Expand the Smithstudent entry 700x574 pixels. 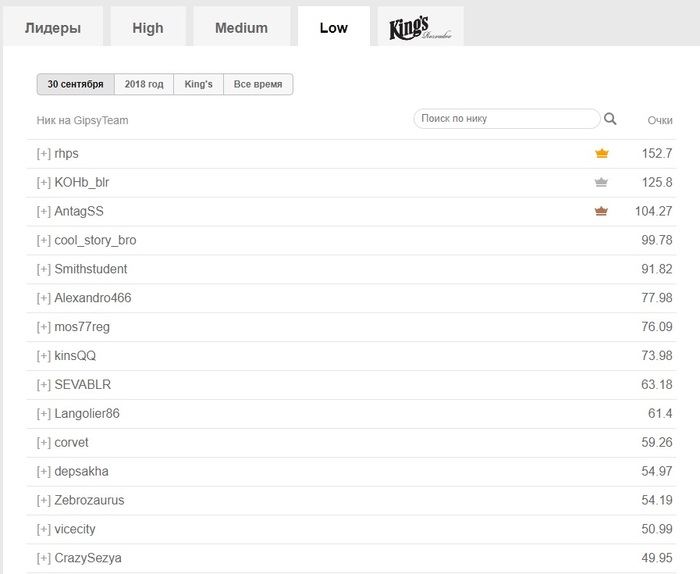44,270
